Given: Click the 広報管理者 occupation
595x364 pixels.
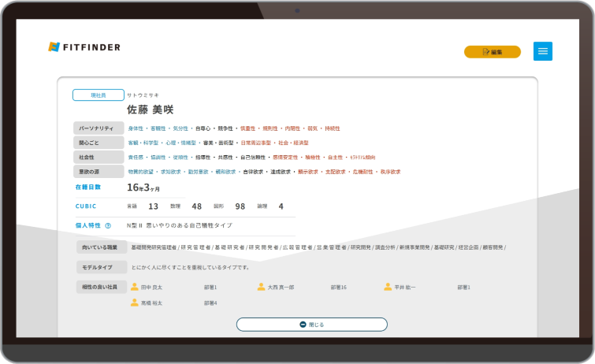Looking at the screenshot, I should coord(298,247).
